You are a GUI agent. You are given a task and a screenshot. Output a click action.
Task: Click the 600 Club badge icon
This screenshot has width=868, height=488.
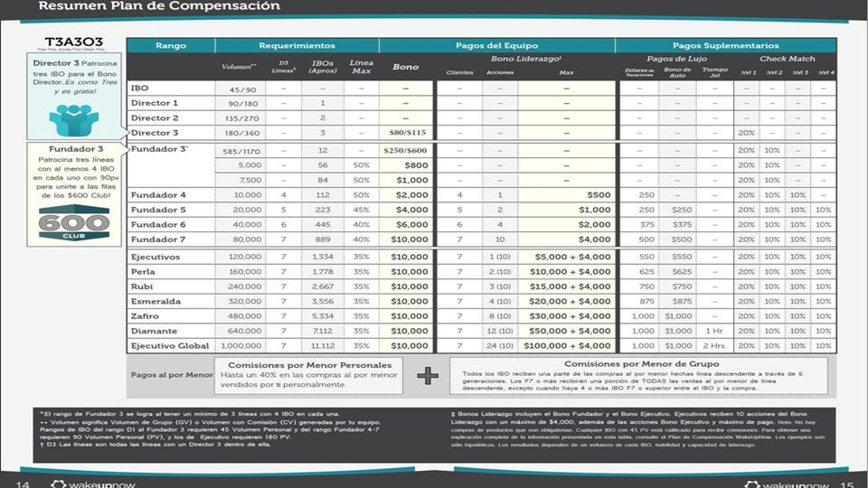(x=73, y=222)
